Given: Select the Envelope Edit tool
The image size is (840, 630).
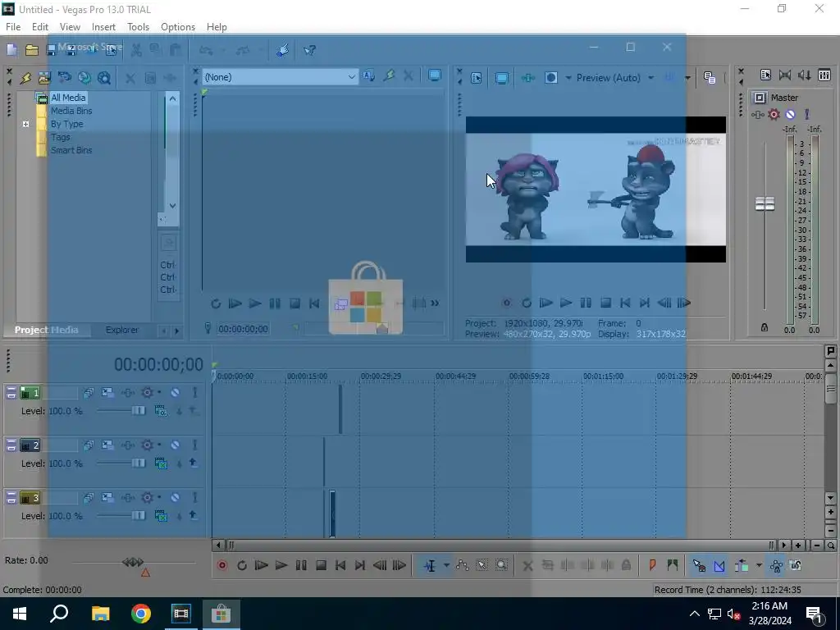Looking at the screenshot, I should [463, 565].
